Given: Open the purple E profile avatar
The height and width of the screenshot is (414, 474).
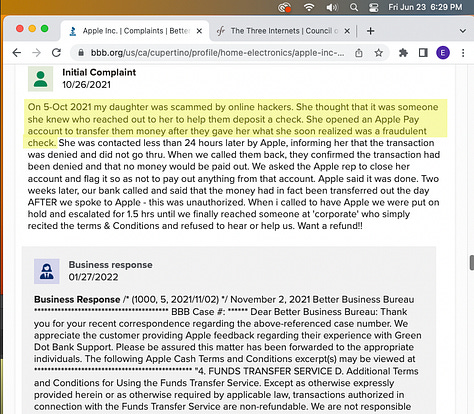Looking at the screenshot, I should coord(443,53).
